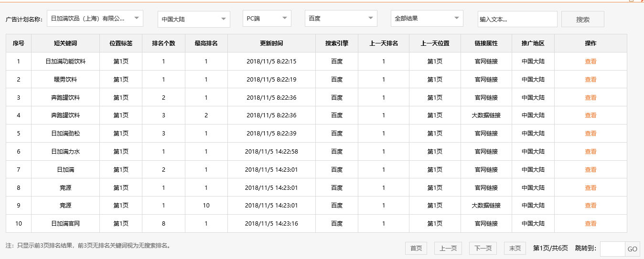Viewport: 644px width, 259px height.
Task: Click the 链接属性 column header
Action: 486,43
